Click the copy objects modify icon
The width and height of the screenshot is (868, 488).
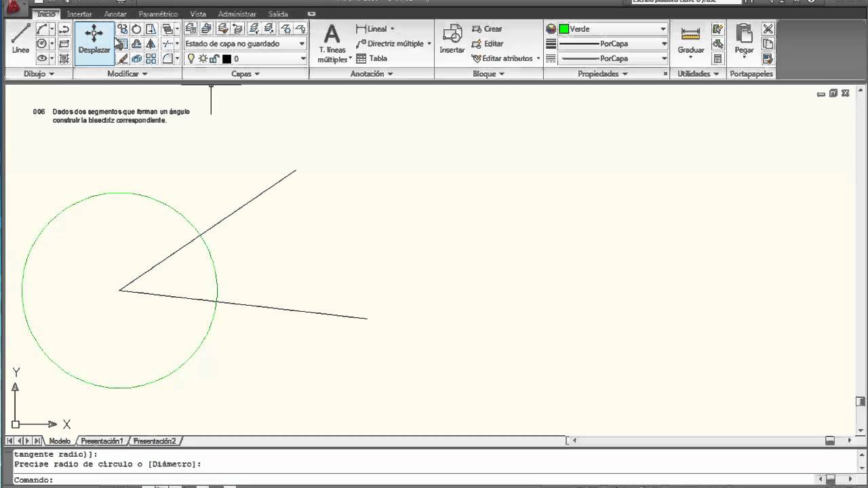coord(122,29)
